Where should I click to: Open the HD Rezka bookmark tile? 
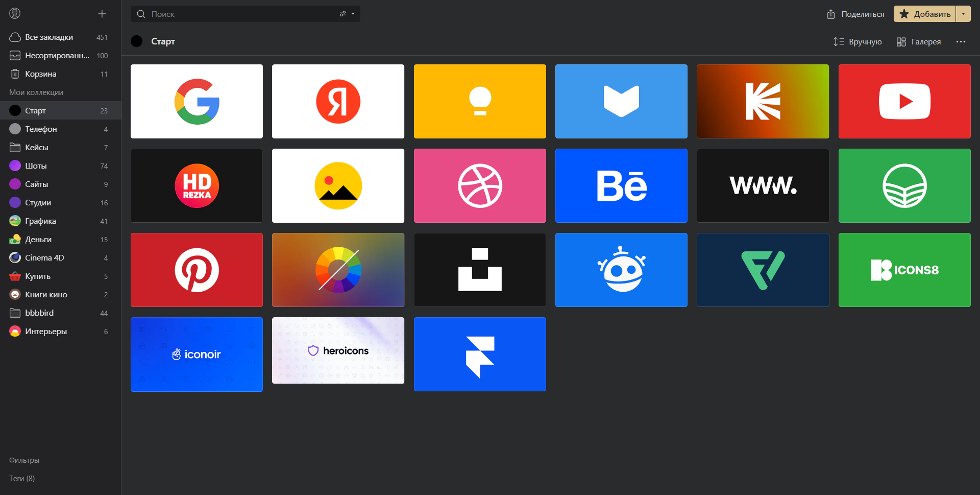(x=197, y=185)
